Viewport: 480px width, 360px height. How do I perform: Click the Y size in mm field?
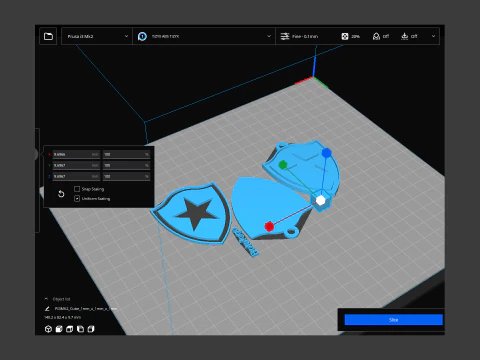[x=76, y=165]
